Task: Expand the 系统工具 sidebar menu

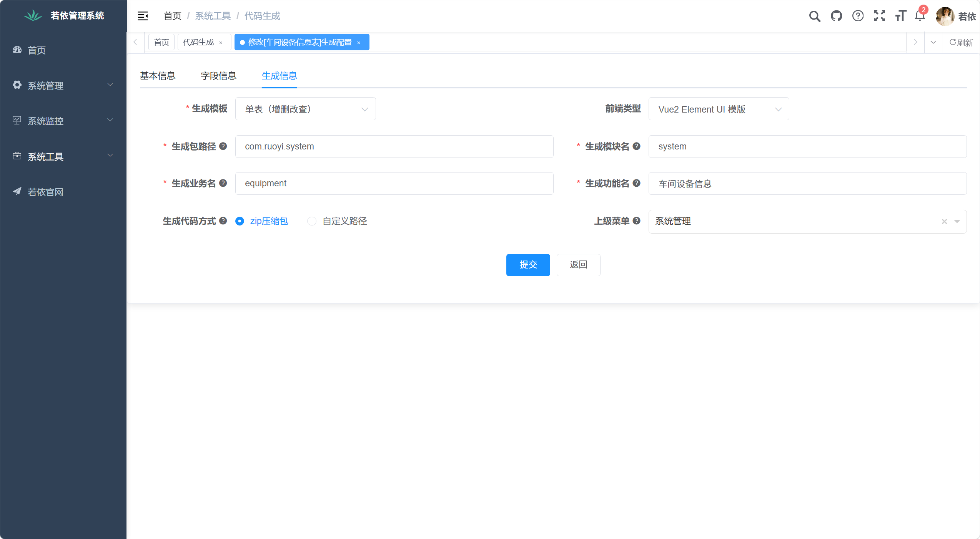Action: (63, 156)
